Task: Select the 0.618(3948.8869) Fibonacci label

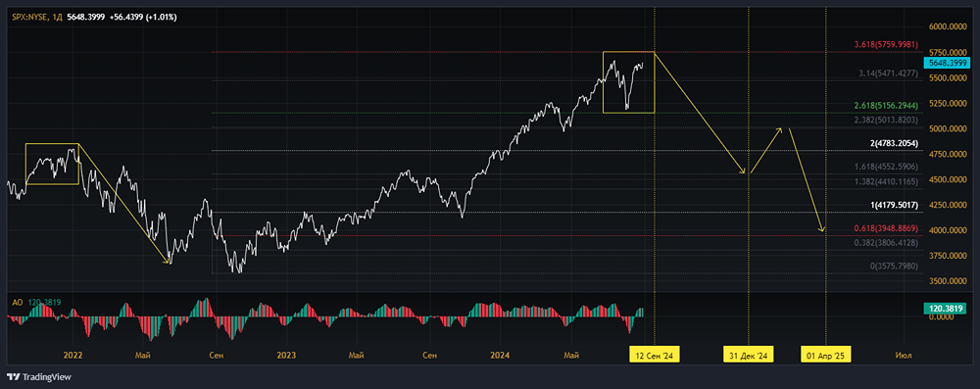Action: (x=887, y=229)
